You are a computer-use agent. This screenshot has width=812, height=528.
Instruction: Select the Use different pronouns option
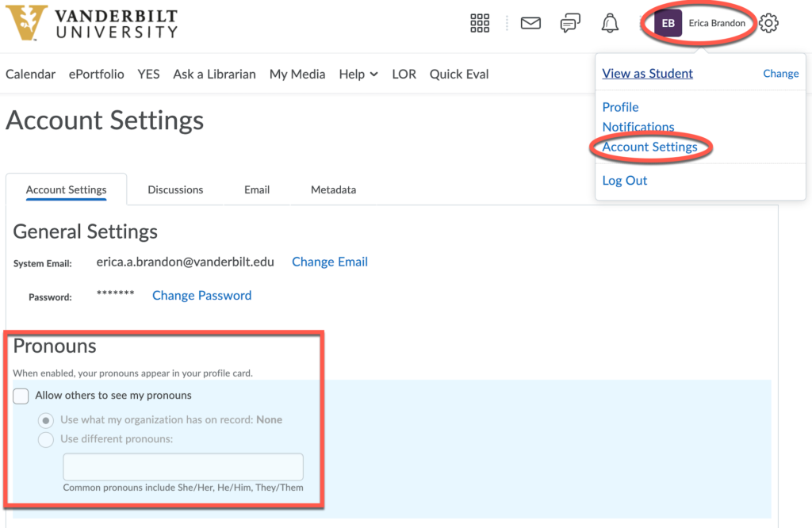[x=47, y=439]
